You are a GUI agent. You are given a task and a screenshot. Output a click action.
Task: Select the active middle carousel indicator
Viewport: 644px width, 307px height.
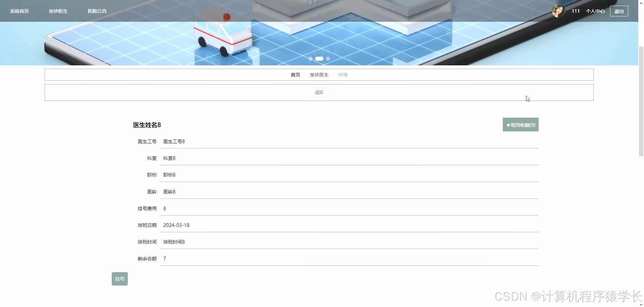click(x=319, y=59)
